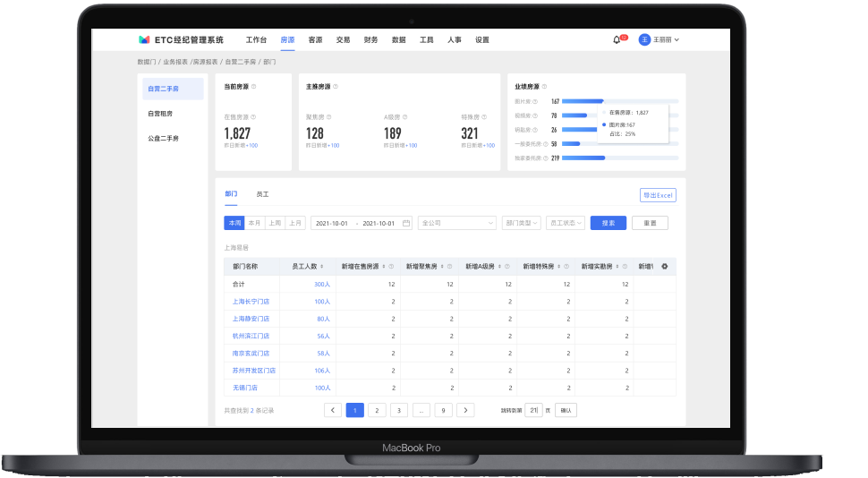Sort the 新增聚焦房 column
This screenshot has width=868, height=478.
point(442,267)
